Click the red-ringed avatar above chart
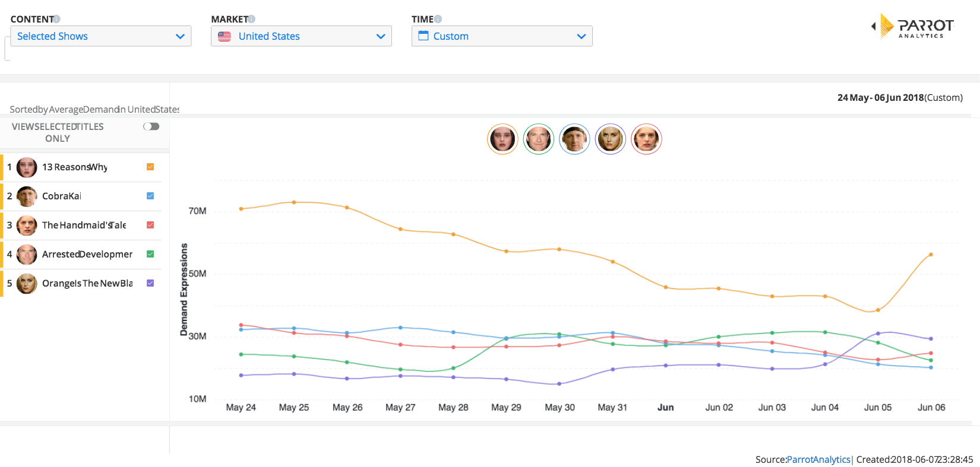 (646, 139)
